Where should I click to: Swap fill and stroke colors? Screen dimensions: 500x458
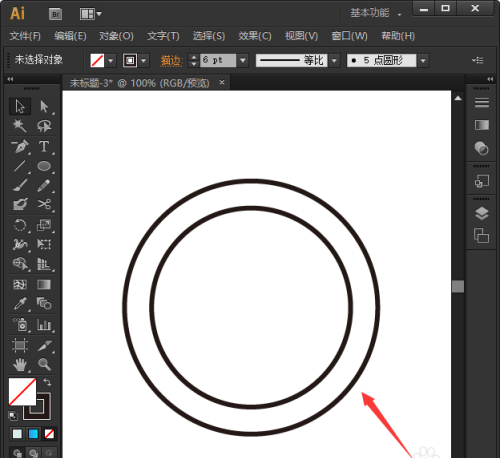click(x=47, y=382)
